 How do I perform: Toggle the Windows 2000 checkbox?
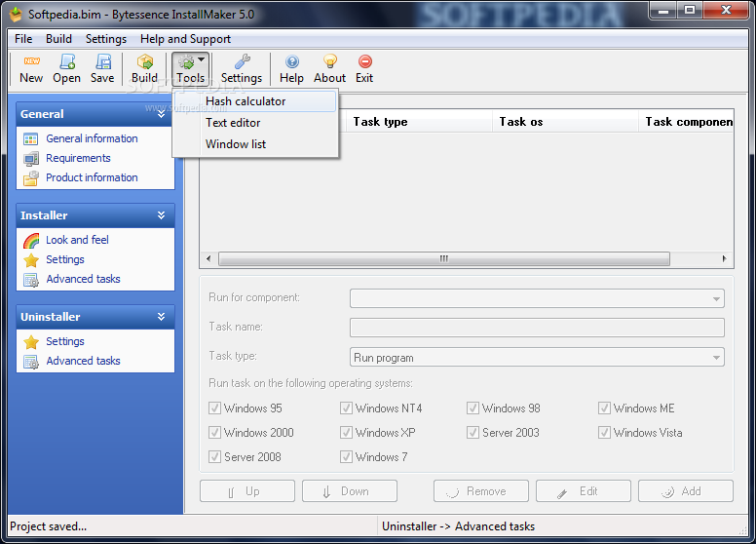pyautogui.click(x=214, y=432)
